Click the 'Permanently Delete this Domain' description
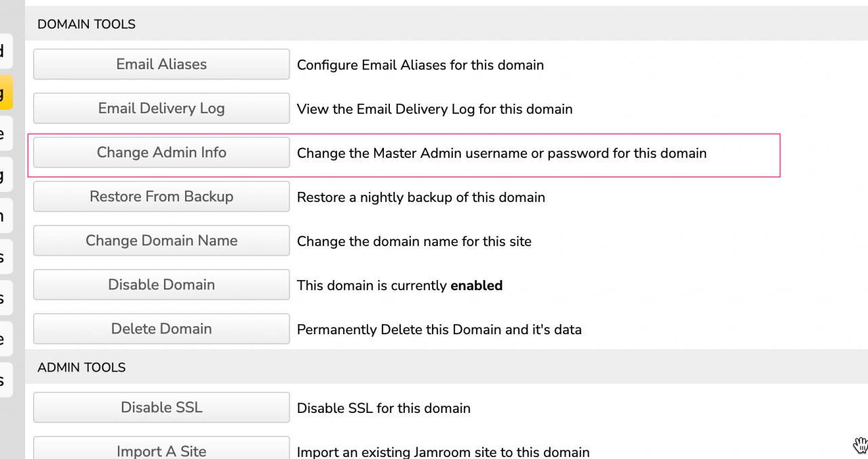Screen dimensions: 868x459 click(x=439, y=330)
